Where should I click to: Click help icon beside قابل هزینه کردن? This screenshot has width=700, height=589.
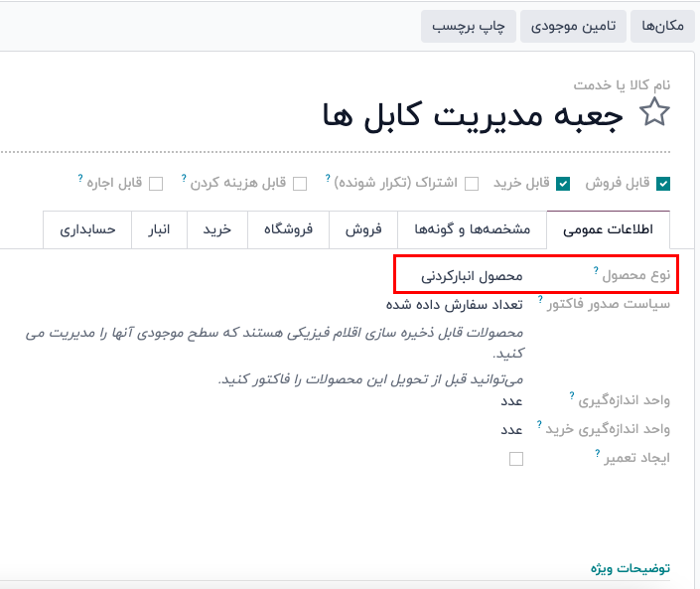[x=185, y=179]
